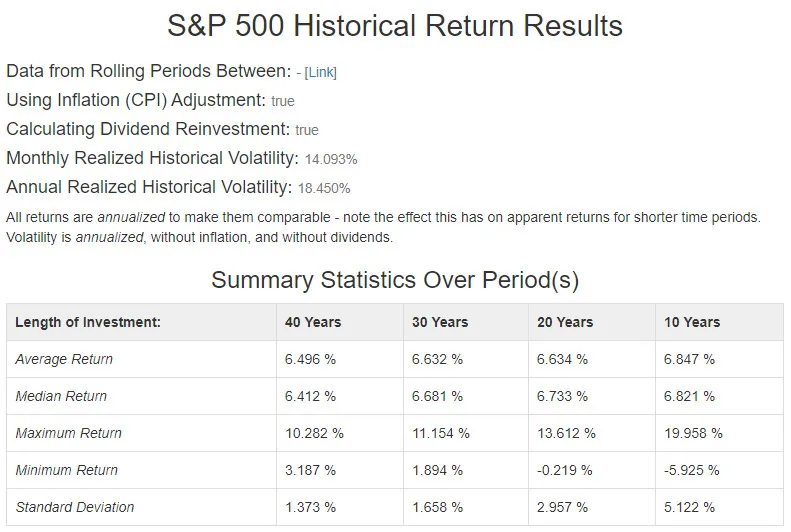Click the Summary Statistics Over Period(s) heading
The height and width of the screenshot is (532, 791).
(x=395, y=280)
